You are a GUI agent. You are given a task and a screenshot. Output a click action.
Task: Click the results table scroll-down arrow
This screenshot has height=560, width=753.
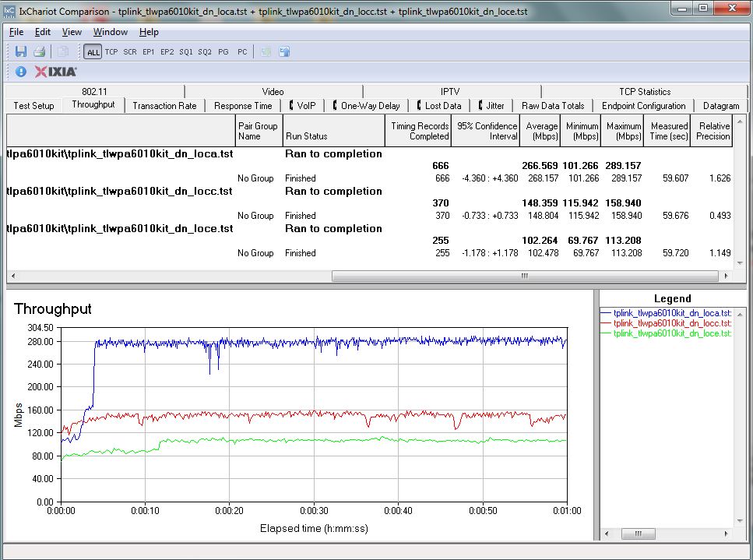point(740,263)
